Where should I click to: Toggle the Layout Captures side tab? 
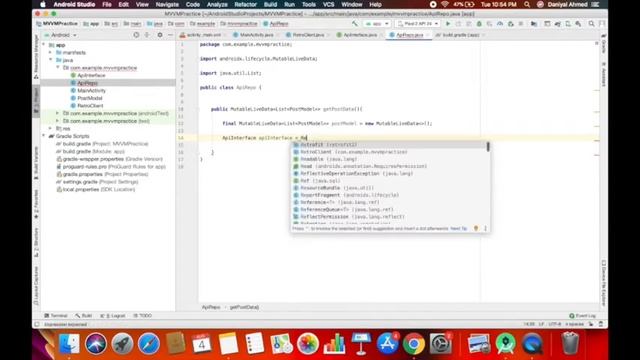point(36,285)
